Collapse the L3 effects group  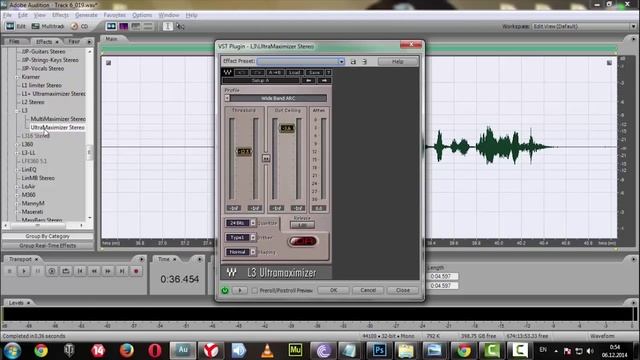click(17, 111)
